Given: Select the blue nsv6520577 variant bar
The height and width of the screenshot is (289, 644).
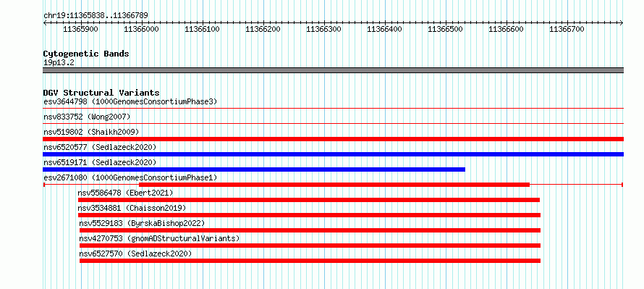Looking at the screenshot, I should 333,154.
